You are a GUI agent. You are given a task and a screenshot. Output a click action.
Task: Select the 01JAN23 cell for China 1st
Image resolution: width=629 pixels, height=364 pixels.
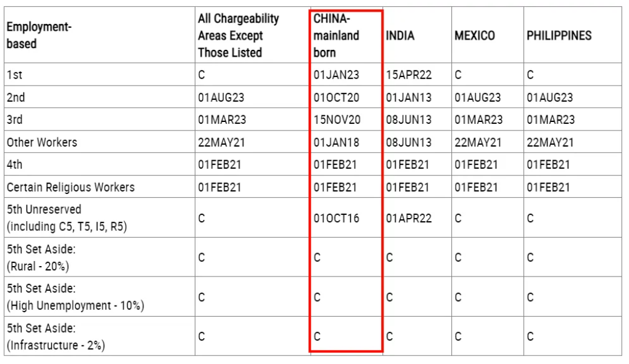click(336, 75)
